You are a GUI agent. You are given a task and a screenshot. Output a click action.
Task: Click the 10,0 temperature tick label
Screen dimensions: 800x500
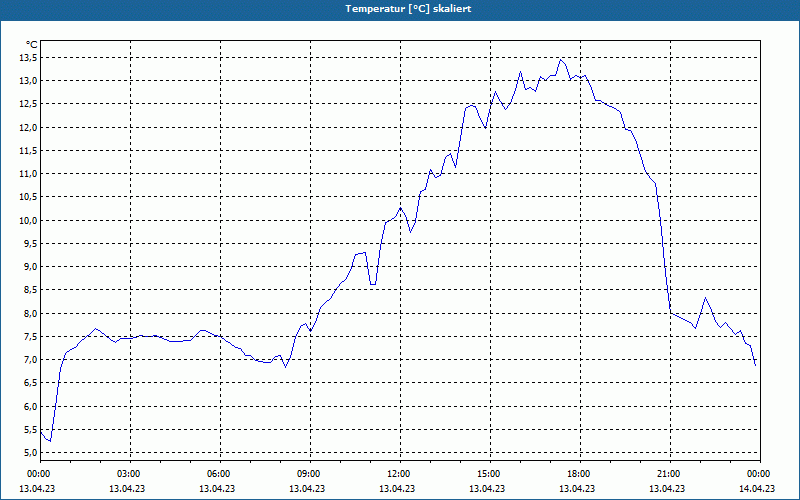pyautogui.click(x=29, y=220)
